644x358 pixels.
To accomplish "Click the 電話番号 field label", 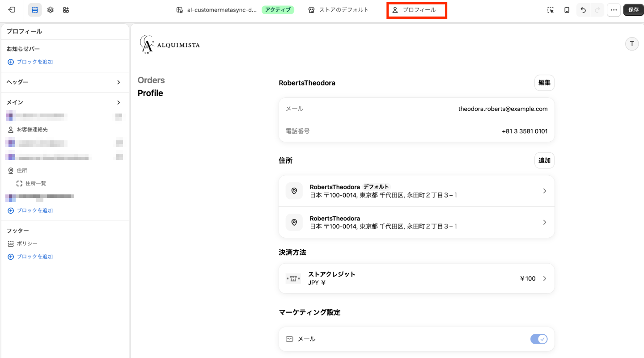I will tap(298, 131).
